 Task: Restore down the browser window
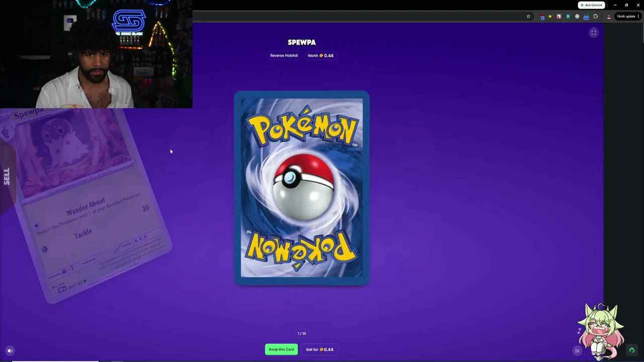[x=626, y=5]
